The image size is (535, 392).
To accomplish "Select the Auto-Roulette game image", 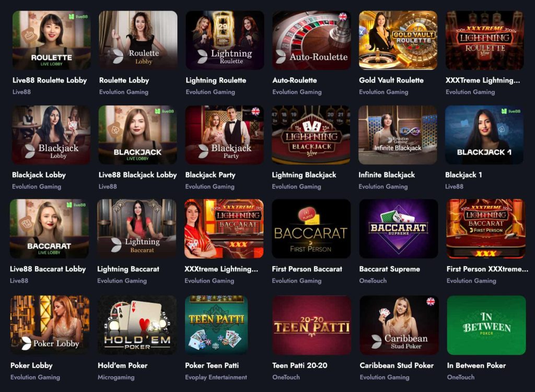I will point(311,40).
